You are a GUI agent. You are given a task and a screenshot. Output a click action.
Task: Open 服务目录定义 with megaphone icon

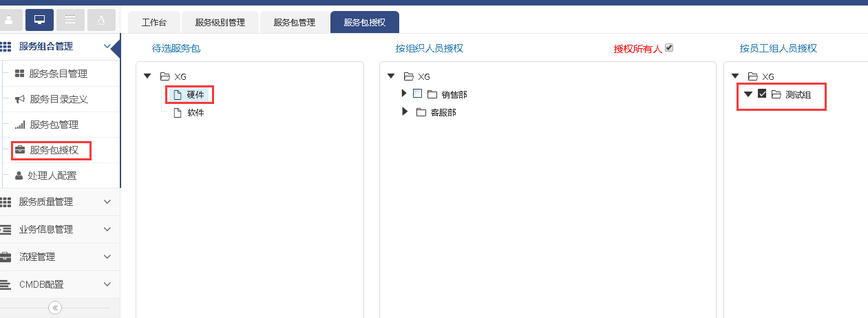(59, 99)
